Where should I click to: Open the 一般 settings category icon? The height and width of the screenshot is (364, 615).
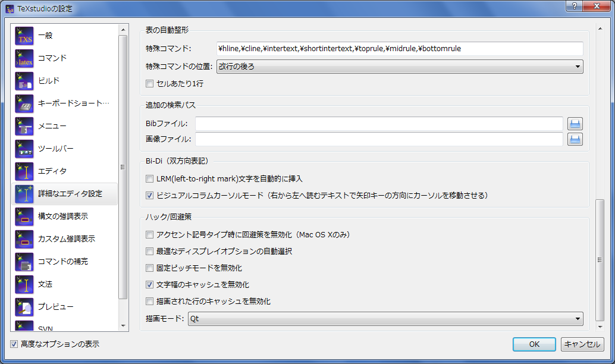click(x=24, y=36)
